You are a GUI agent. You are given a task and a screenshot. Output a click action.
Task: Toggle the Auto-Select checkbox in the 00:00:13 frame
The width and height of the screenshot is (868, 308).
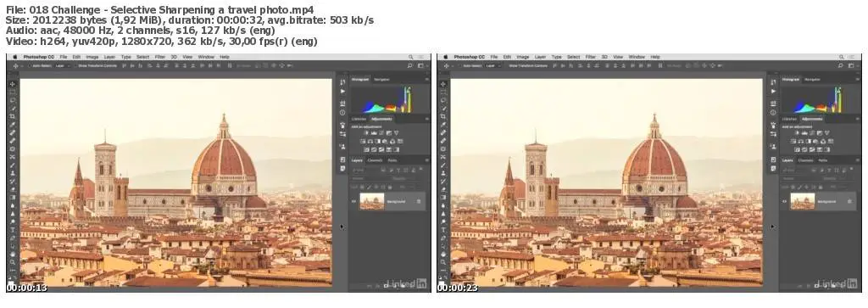click(30, 65)
